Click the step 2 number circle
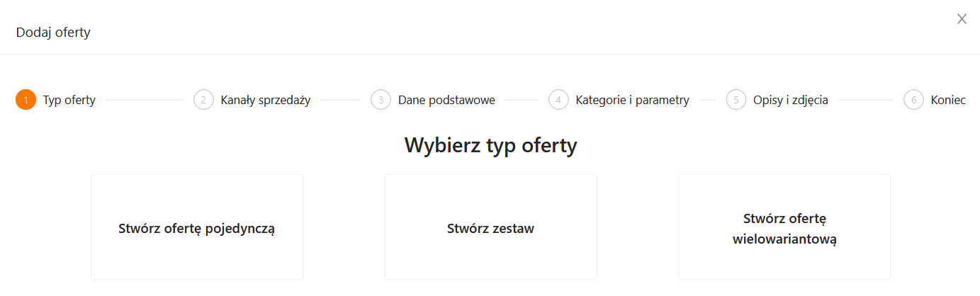980x296 pixels. (203, 100)
